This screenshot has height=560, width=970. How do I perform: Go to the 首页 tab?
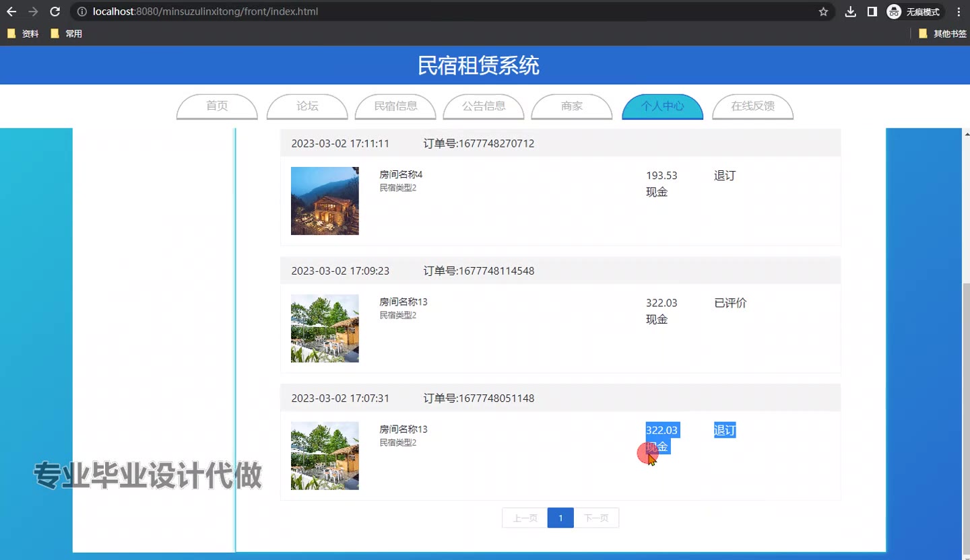217,106
